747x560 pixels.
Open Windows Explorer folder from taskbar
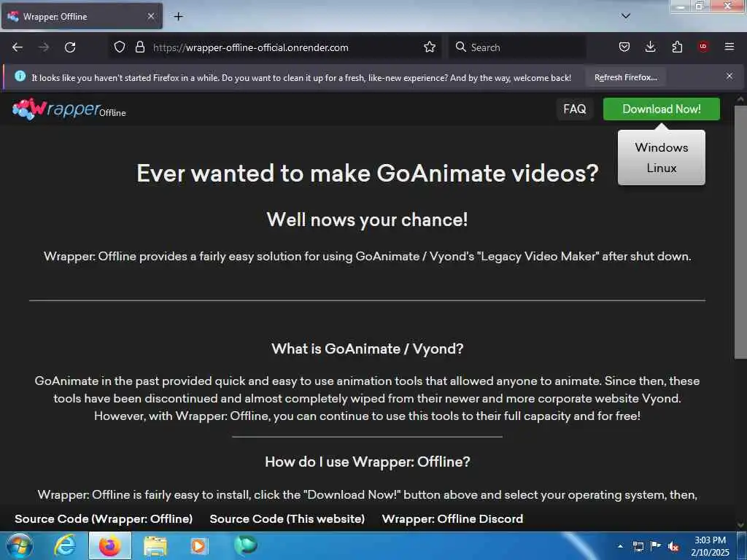click(x=155, y=545)
